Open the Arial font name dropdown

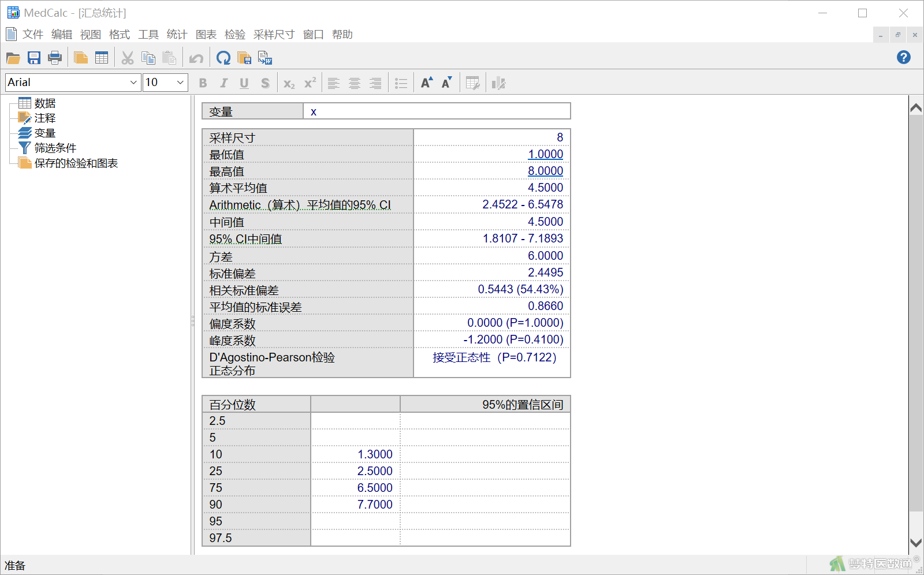(x=134, y=83)
